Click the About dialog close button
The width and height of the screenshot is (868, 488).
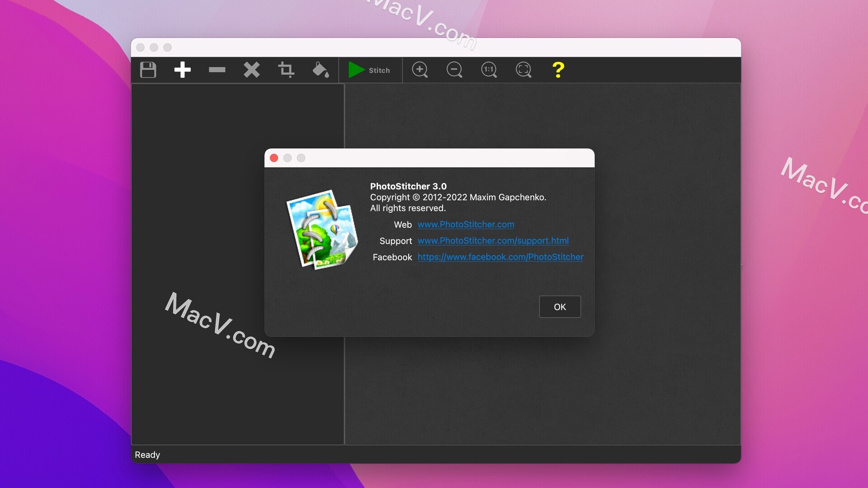[x=274, y=158]
